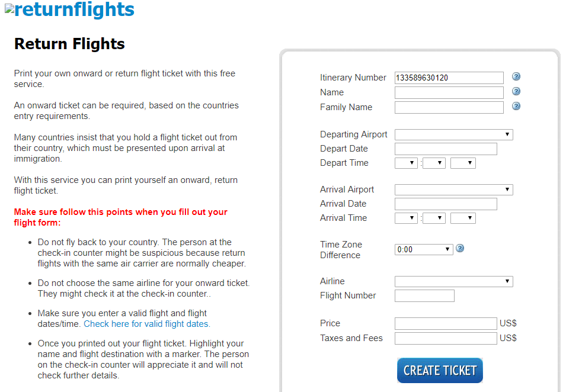
Task: Open the Departing Airport dropdown
Action: 453,134
